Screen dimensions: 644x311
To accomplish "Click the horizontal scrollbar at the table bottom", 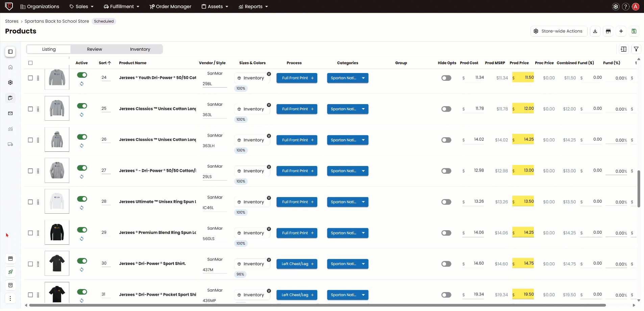I will (x=317, y=305).
